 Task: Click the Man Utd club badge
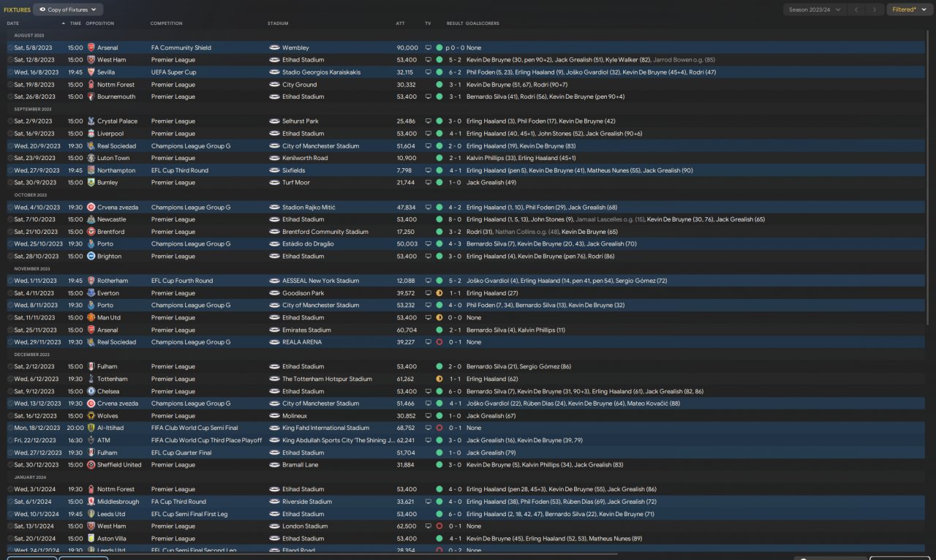pyautogui.click(x=91, y=318)
